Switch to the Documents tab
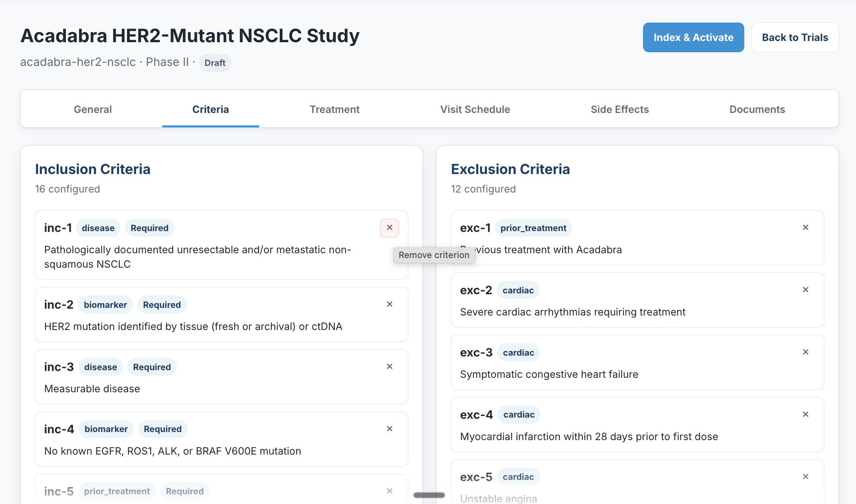This screenshot has width=856, height=504. coord(757,109)
